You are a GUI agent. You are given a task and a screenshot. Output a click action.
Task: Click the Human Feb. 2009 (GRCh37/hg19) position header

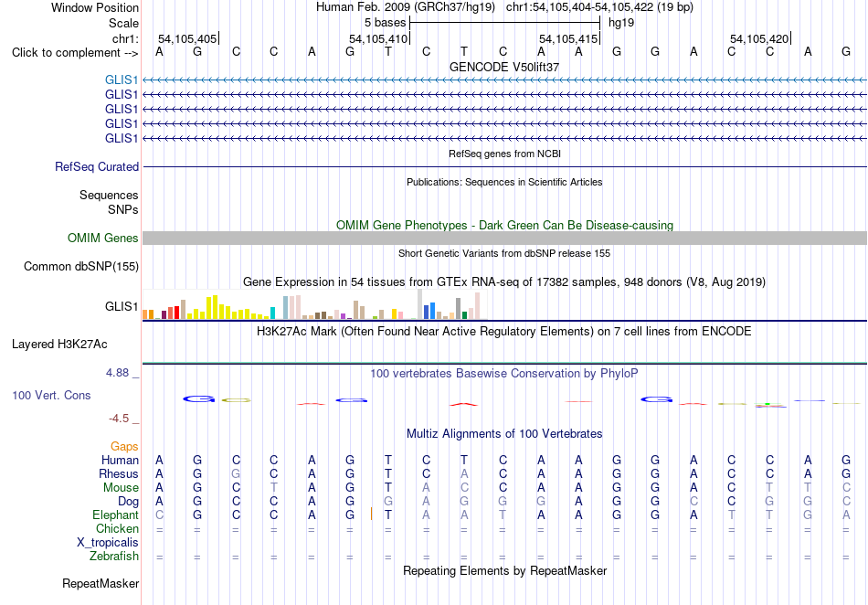pyautogui.click(x=407, y=7)
